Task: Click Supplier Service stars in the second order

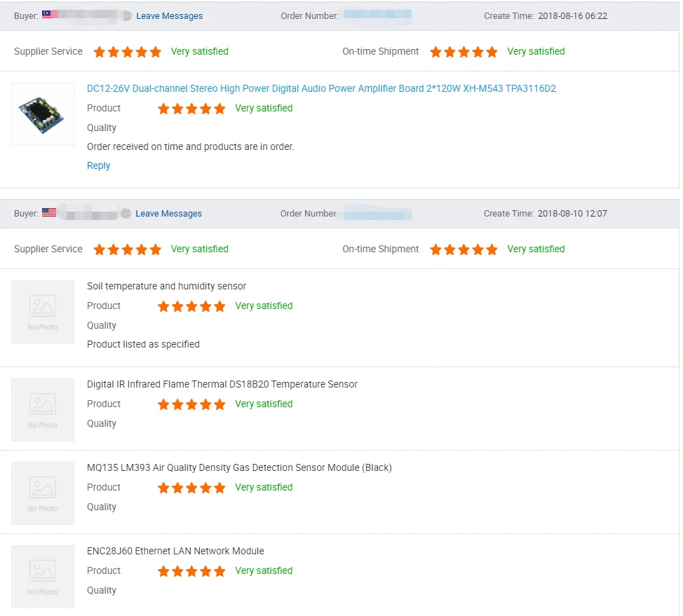Action: pyautogui.click(x=128, y=249)
